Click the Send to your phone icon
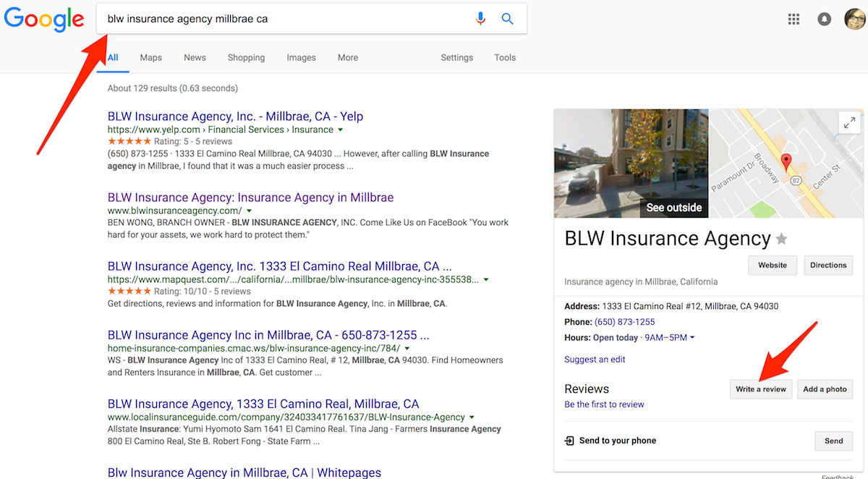868x479 pixels. click(x=569, y=441)
